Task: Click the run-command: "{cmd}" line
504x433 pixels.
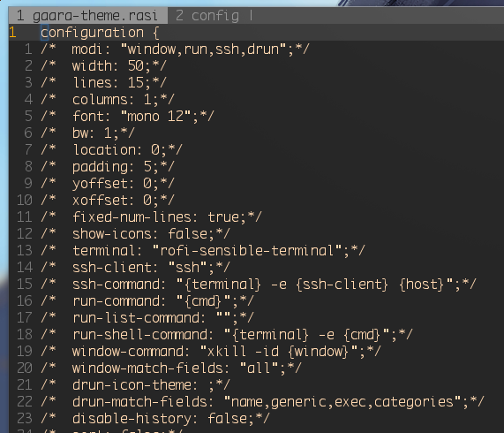Action: (147, 300)
